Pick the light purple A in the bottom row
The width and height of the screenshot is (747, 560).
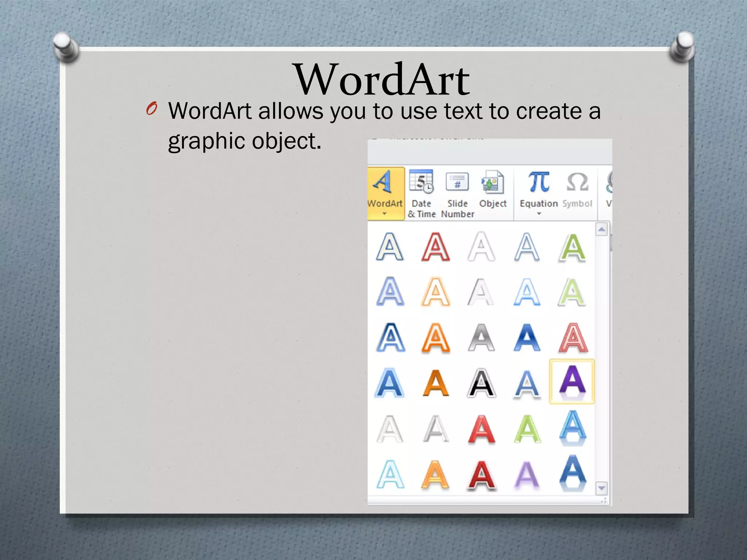coord(527,475)
